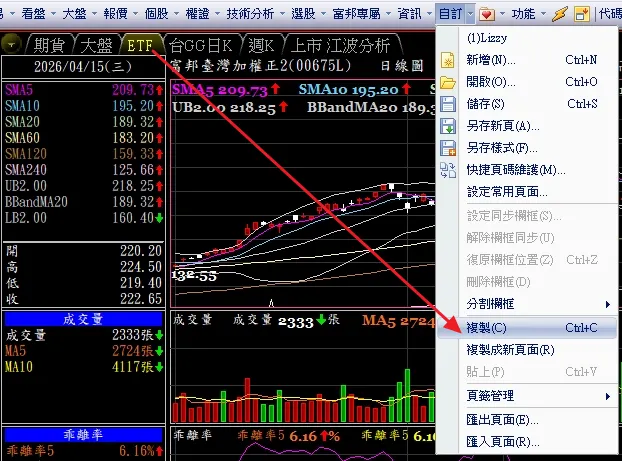Open the 功能 menu

[523, 14]
